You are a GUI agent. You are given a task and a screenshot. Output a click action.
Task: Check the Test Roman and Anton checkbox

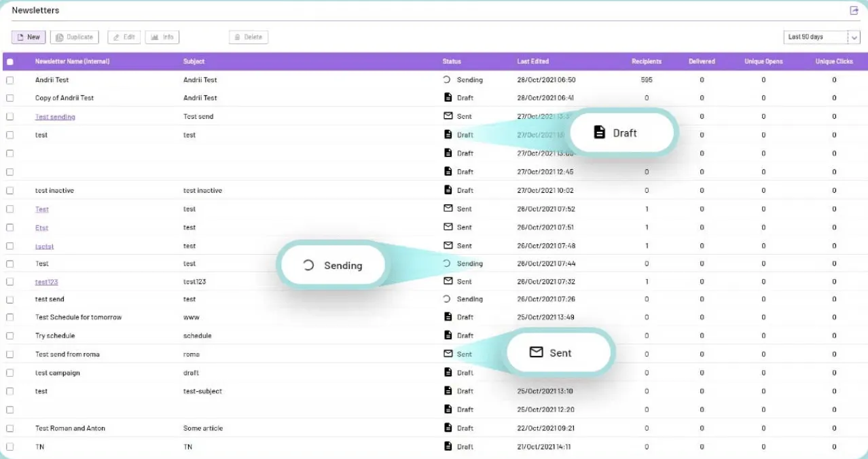pyautogui.click(x=10, y=428)
